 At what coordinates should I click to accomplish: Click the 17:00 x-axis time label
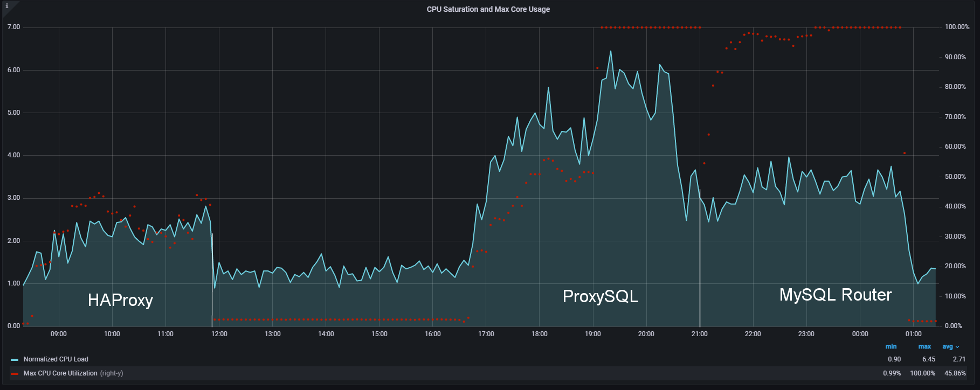pos(486,334)
